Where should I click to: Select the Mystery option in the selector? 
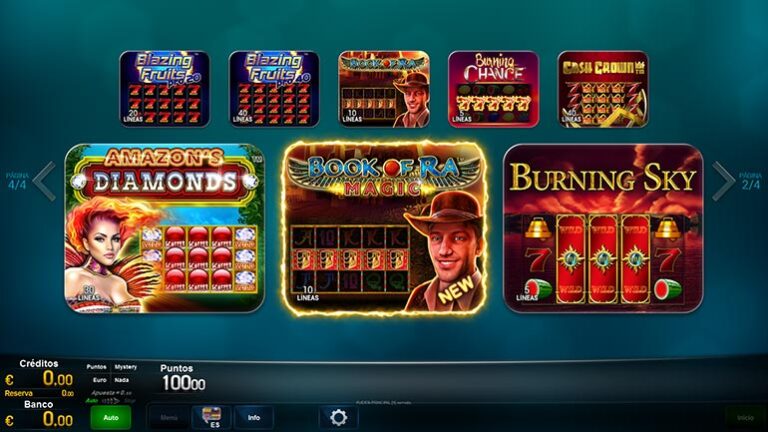126,367
